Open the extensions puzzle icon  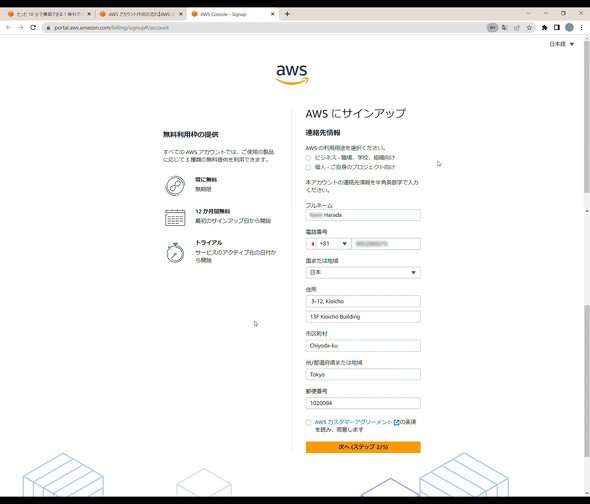(544, 27)
